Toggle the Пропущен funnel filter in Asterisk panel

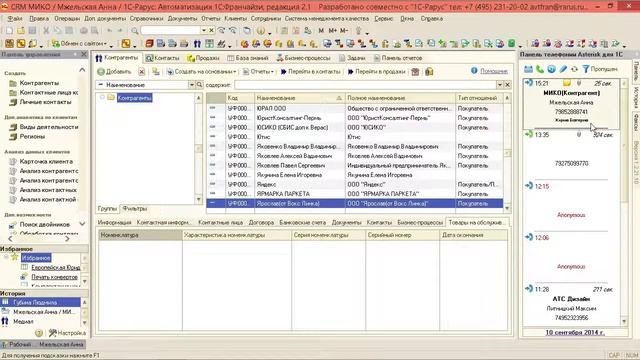pos(600,69)
